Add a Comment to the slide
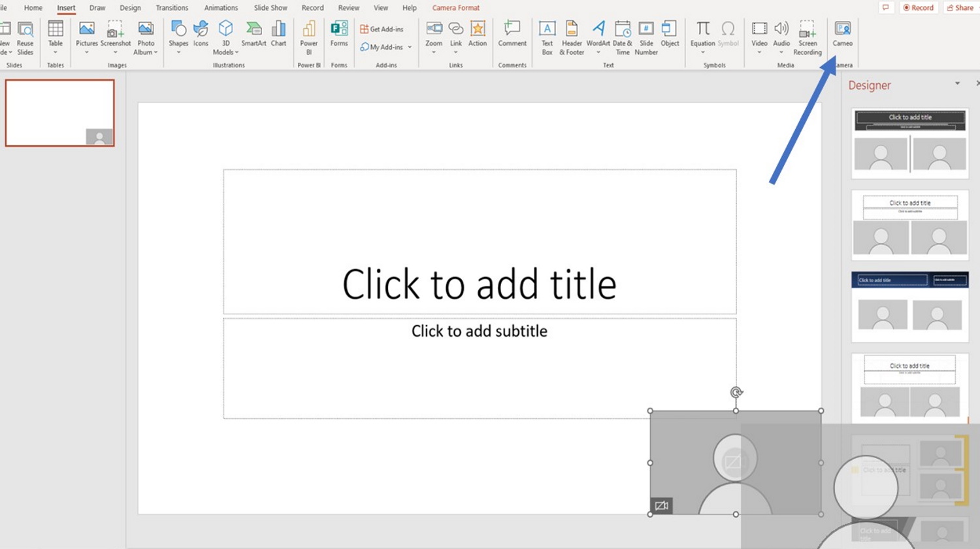This screenshot has height=549, width=980. coord(512,34)
